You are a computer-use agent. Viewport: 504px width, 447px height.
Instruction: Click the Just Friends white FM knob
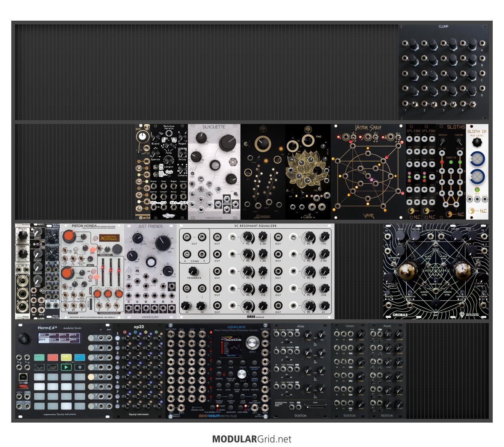pos(151,262)
